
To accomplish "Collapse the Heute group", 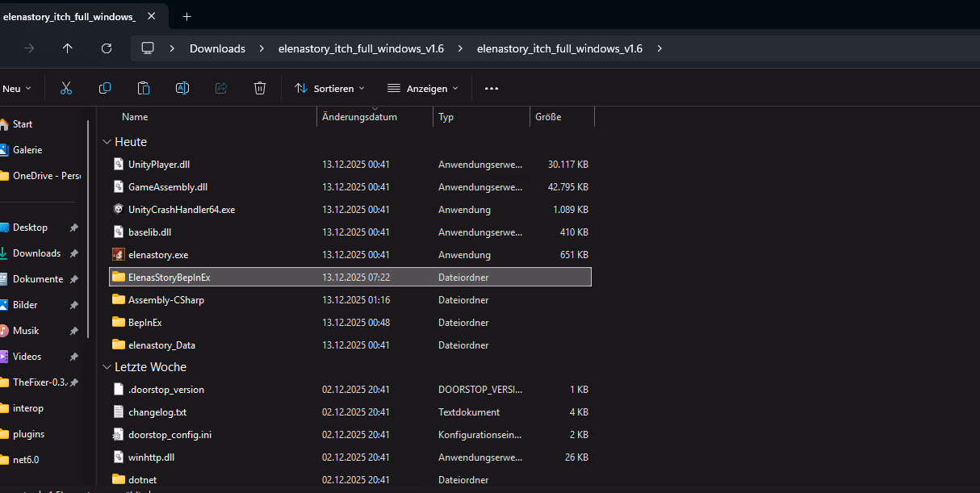I will coord(107,142).
